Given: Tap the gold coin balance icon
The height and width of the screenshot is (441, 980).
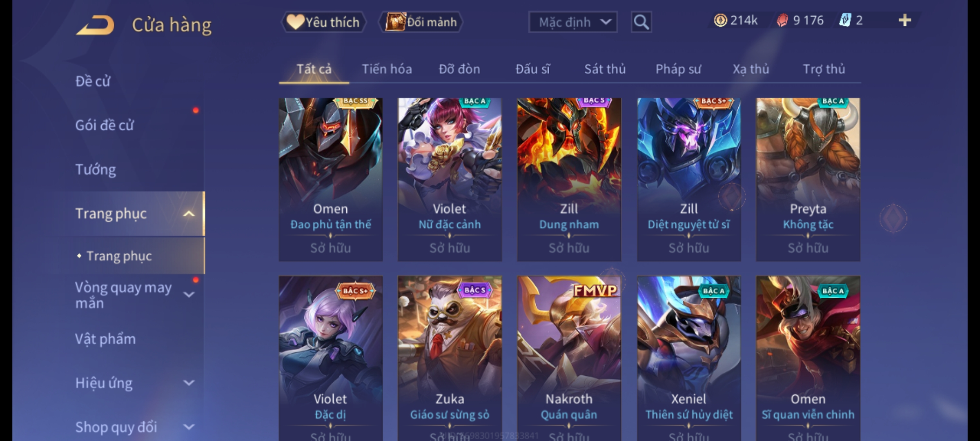Looking at the screenshot, I should click(x=720, y=20).
